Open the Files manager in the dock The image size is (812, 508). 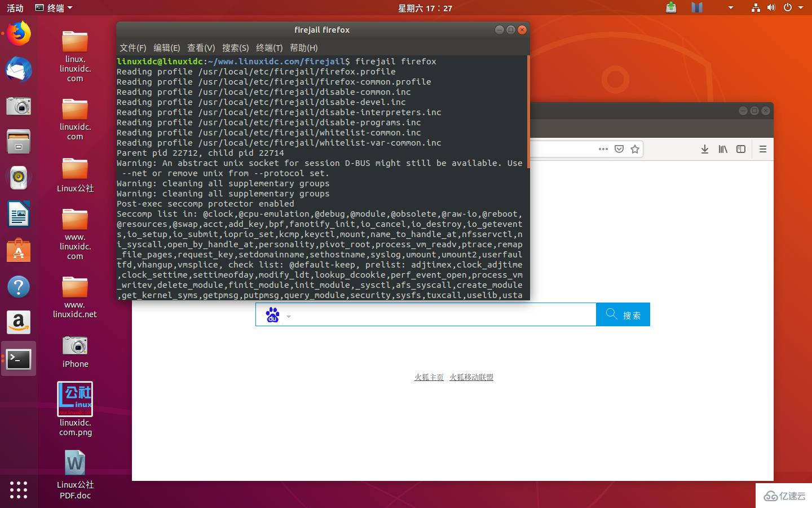[19, 142]
